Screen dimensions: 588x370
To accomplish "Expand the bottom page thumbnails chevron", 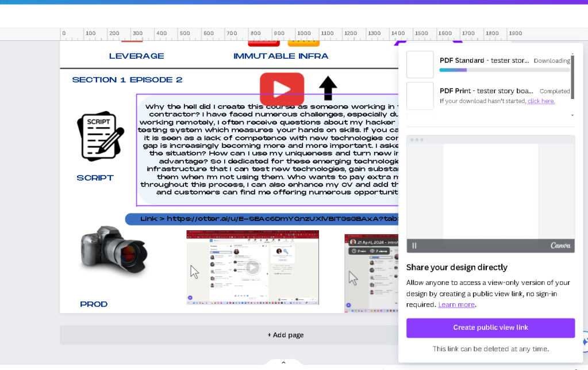I will [x=283, y=363].
